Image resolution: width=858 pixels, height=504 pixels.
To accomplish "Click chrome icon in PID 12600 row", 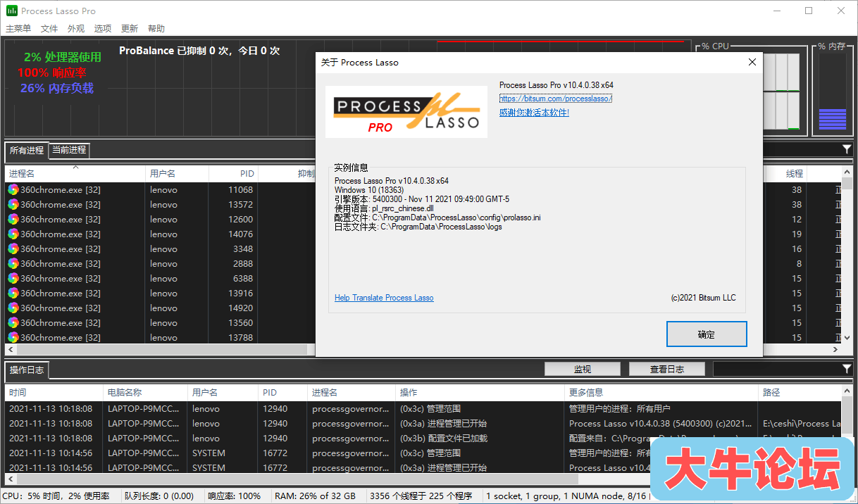I will [13, 220].
